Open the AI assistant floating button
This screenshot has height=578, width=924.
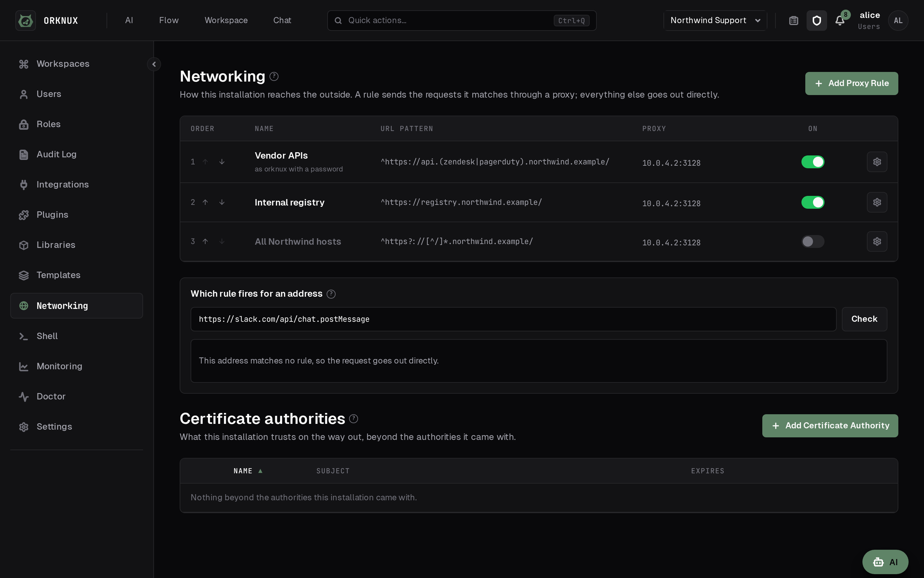[x=885, y=562]
